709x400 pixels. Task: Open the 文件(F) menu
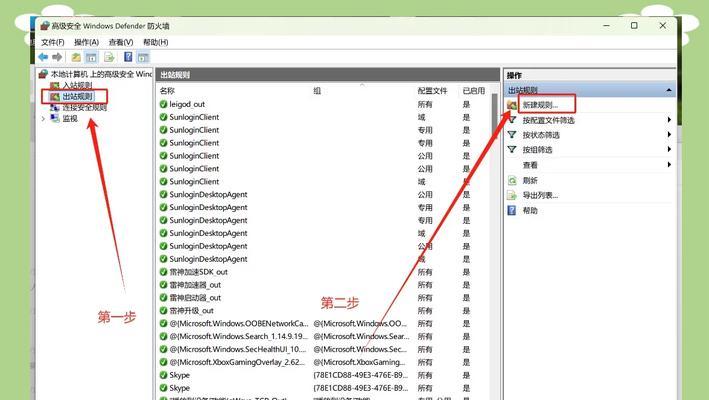point(53,42)
